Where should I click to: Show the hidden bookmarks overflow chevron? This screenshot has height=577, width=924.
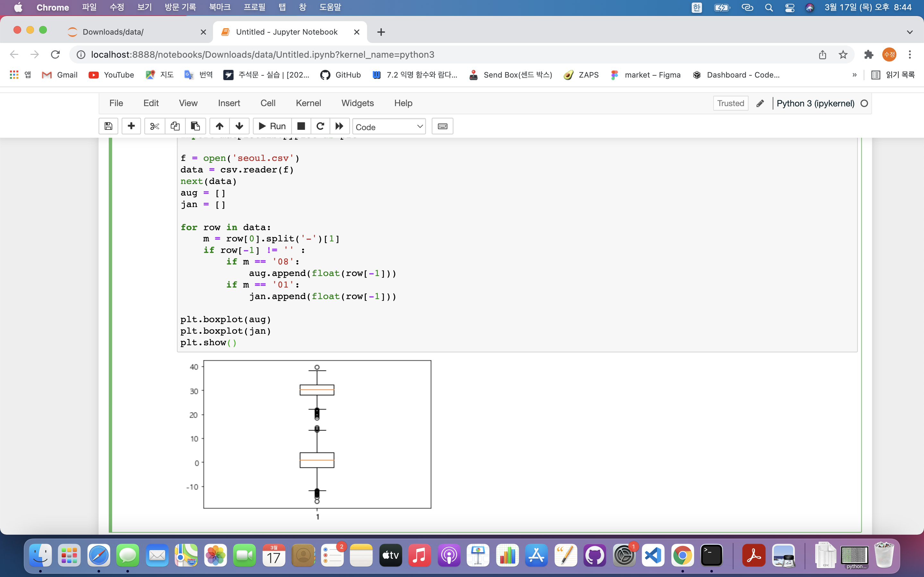tap(854, 75)
